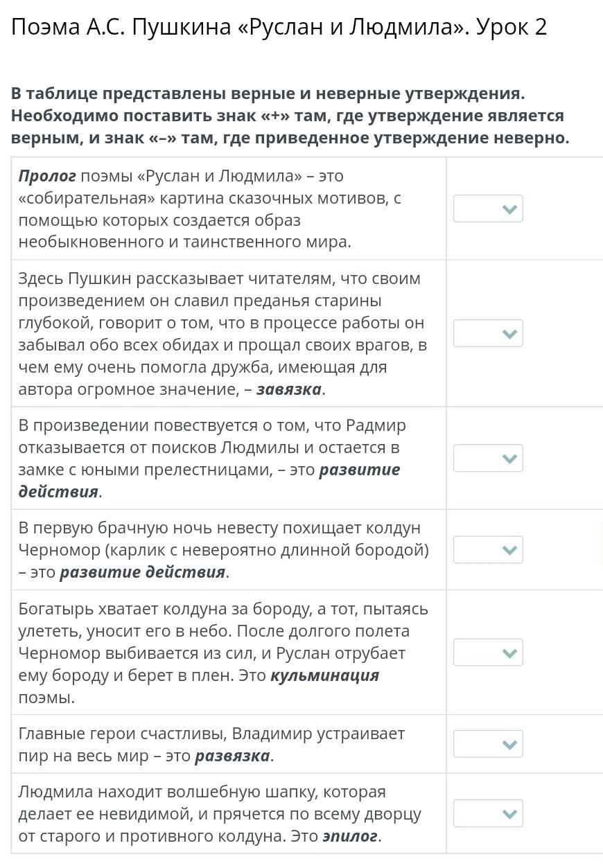The image size is (603, 868).
Task: Expand the answer dropdown for the завязка statement
Action: tap(488, 334)
